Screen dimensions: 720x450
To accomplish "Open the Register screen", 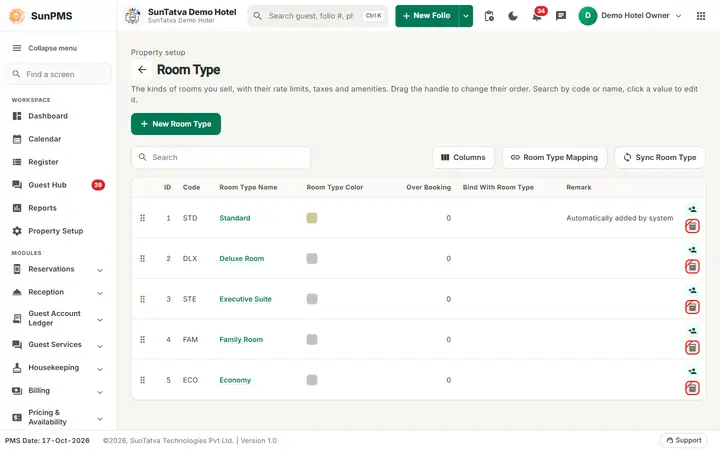I will (x=58, y=162).
